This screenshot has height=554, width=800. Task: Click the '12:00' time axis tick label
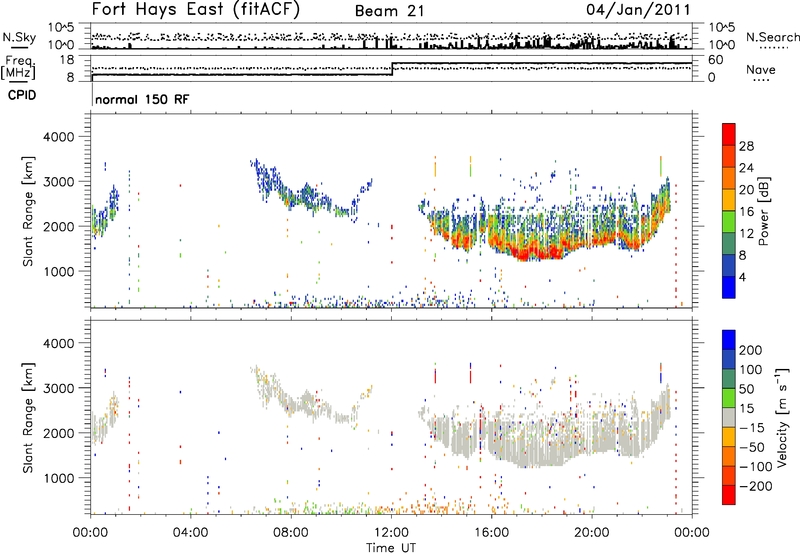click(x=391, y=533)
